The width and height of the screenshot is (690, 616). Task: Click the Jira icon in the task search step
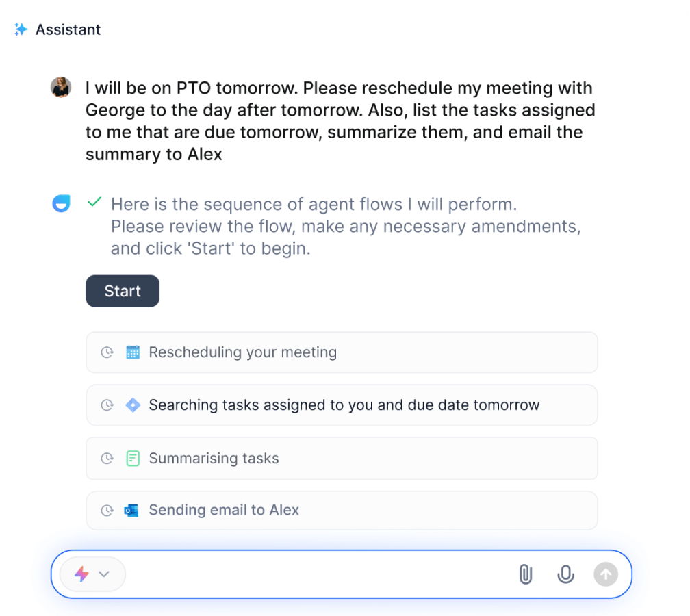[134, 405]
